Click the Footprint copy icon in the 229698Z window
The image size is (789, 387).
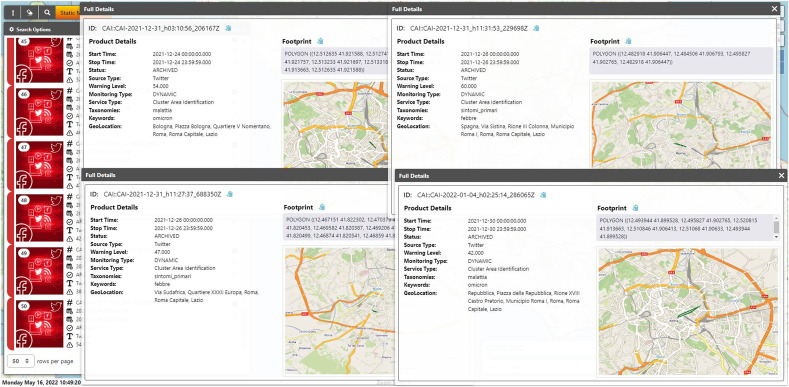coord(628,41)
